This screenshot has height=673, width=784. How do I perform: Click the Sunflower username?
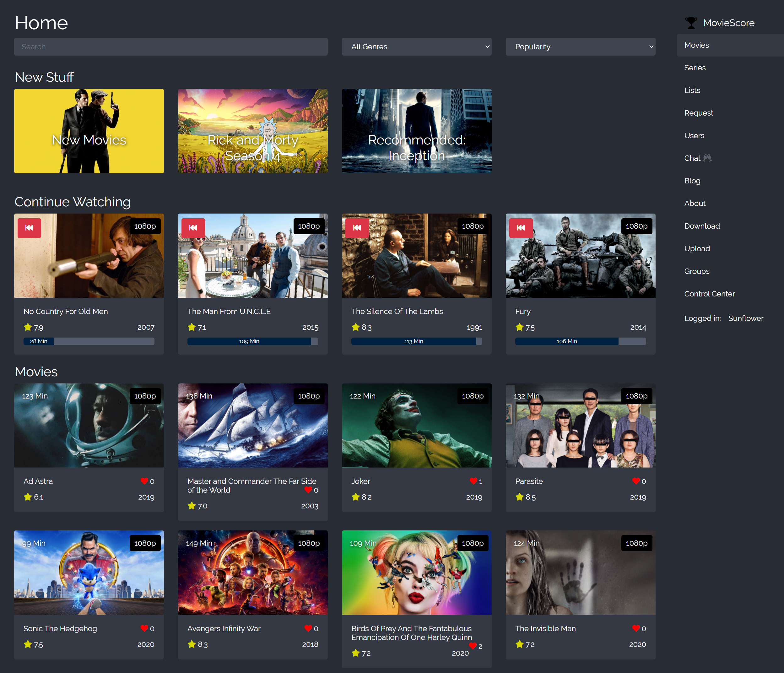pyautogui.click(x=745, y=318)
